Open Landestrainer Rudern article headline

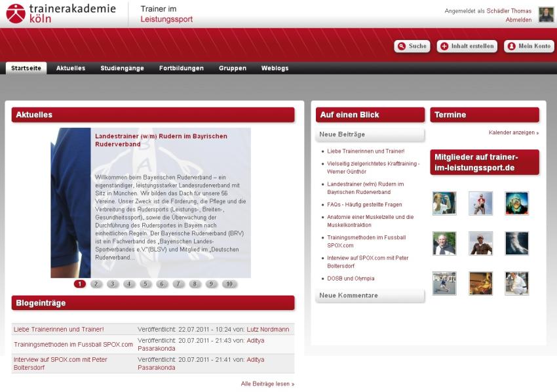coord(161,140)
